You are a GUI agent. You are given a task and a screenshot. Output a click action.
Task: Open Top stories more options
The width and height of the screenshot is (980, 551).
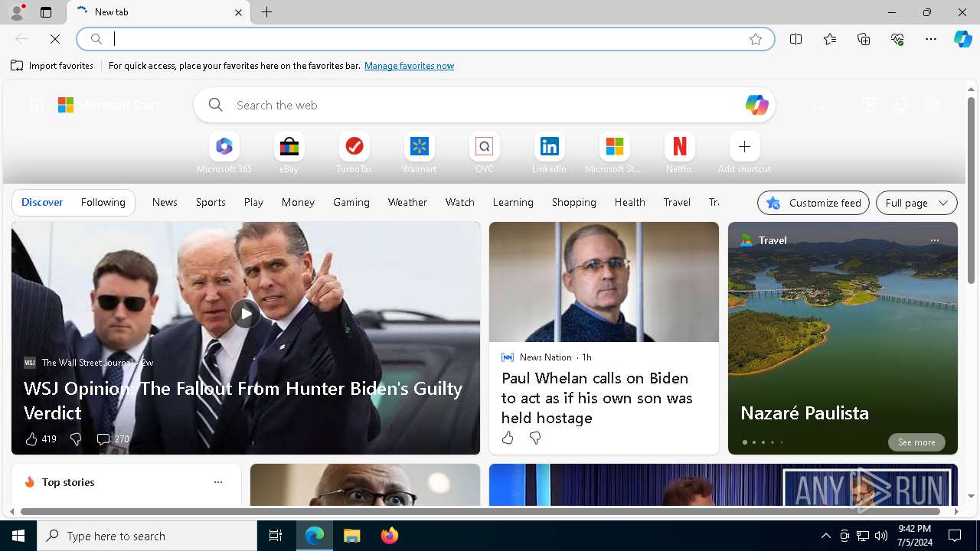(218, 482)
